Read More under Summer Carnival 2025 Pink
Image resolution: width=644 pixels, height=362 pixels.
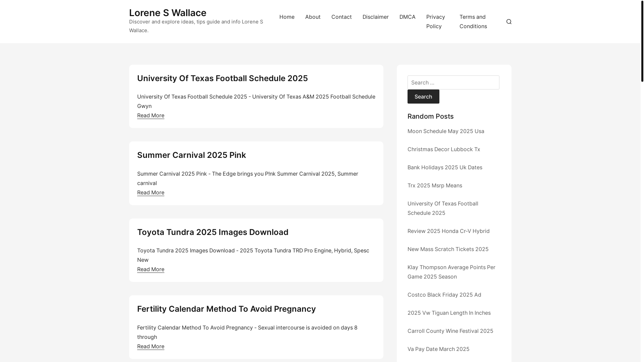(x=151, y=192)
